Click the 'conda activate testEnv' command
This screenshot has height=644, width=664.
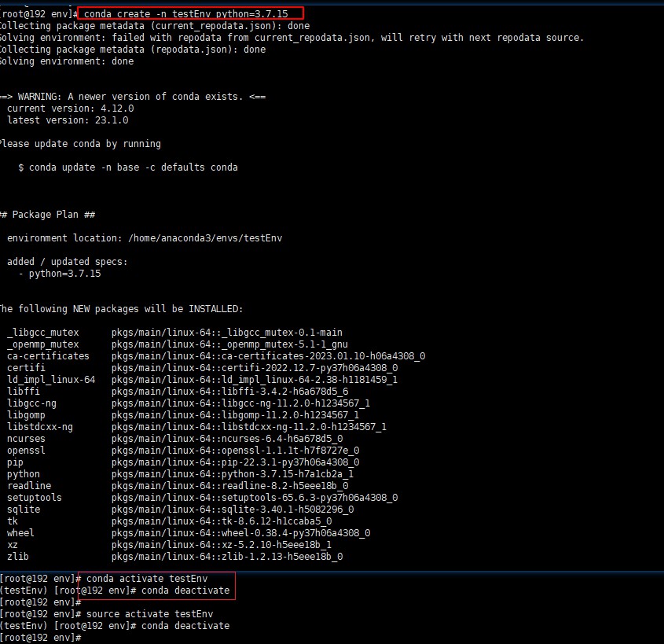pos(147,579)
